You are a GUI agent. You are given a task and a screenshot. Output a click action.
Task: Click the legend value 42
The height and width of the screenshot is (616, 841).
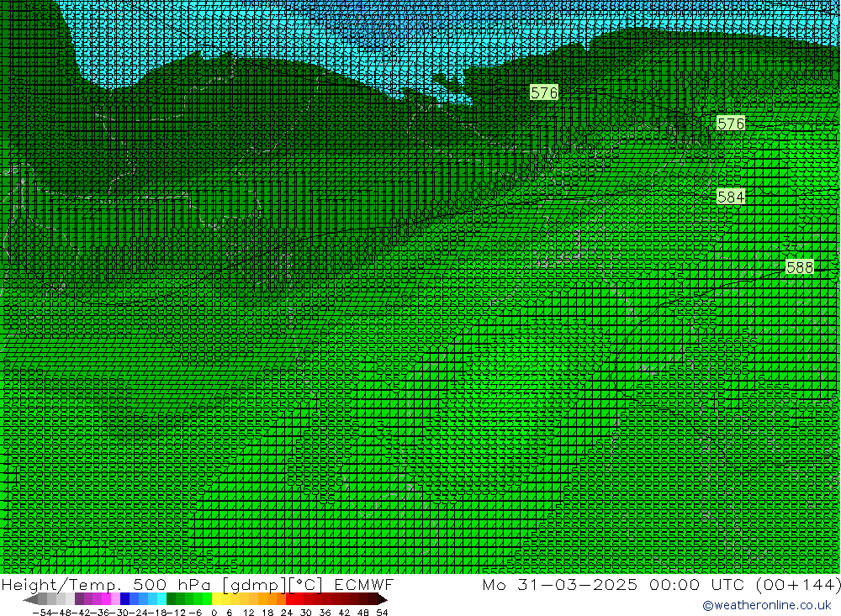coord(344,613)
